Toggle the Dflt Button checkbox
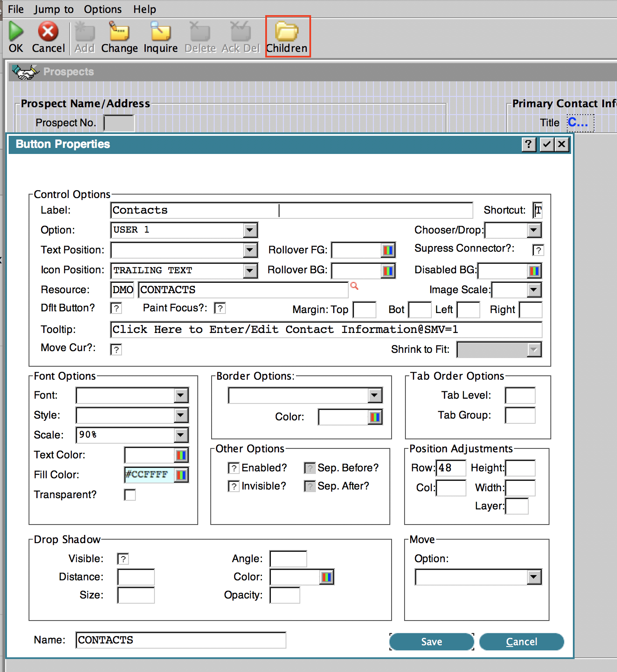617x672 pixels. [x=116, y=308]
